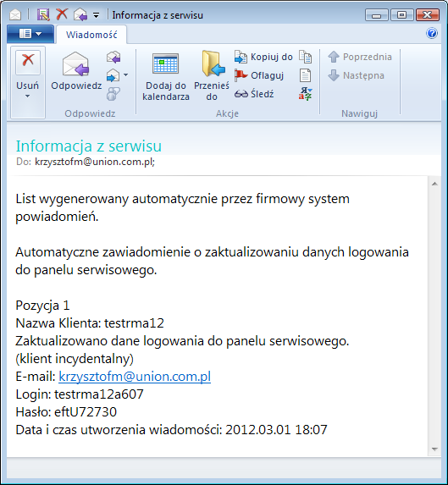Click the text (klient incydentalny)
This screenshot has width=448, height=485.
coord(75,359)
